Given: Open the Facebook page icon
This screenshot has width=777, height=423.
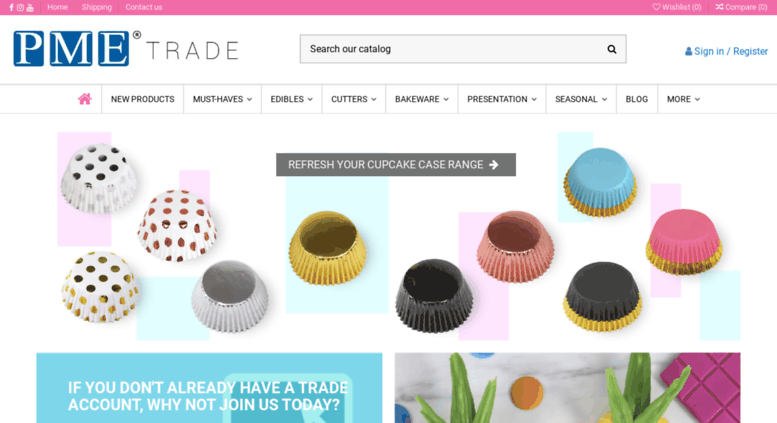Looking at the screenshot, I should (x=11, y=7).
